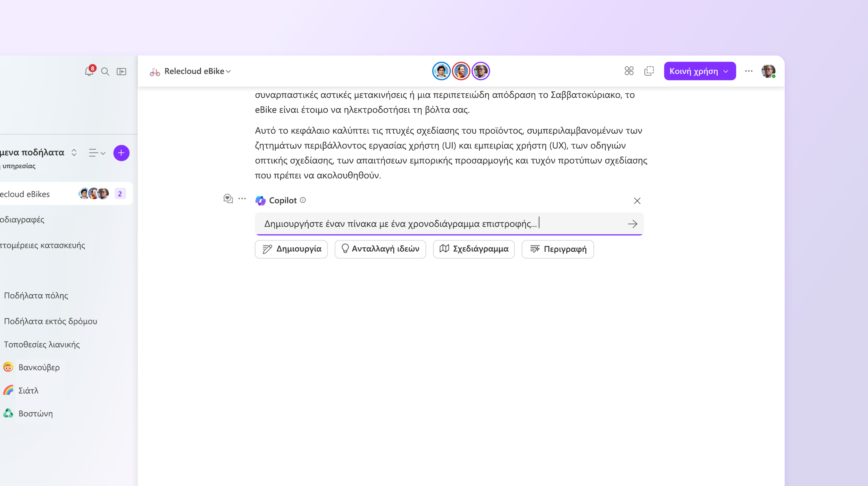Click the Δημιουργία button
868x486 pixels.
pos(291,249)
